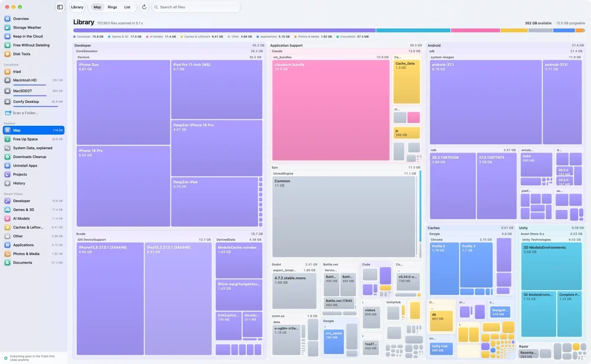Switch to List view tab

click(128, 6)
